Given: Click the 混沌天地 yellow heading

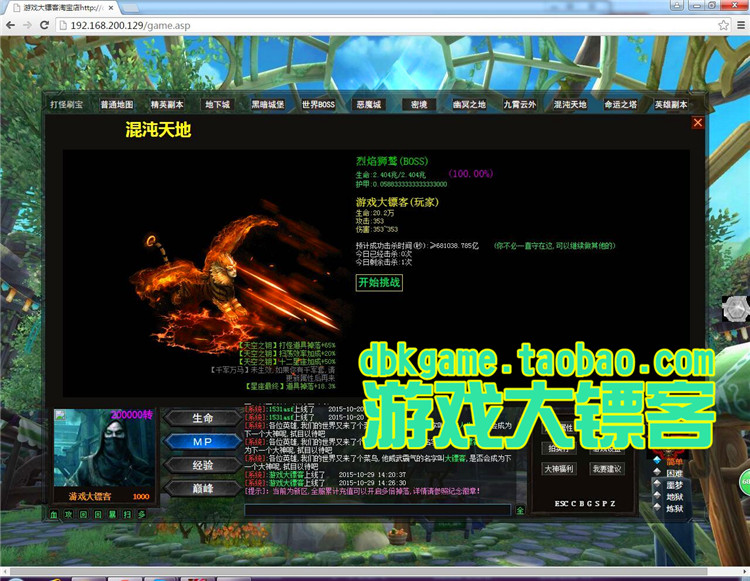Looking at the screenshot, I should (158, 130).
